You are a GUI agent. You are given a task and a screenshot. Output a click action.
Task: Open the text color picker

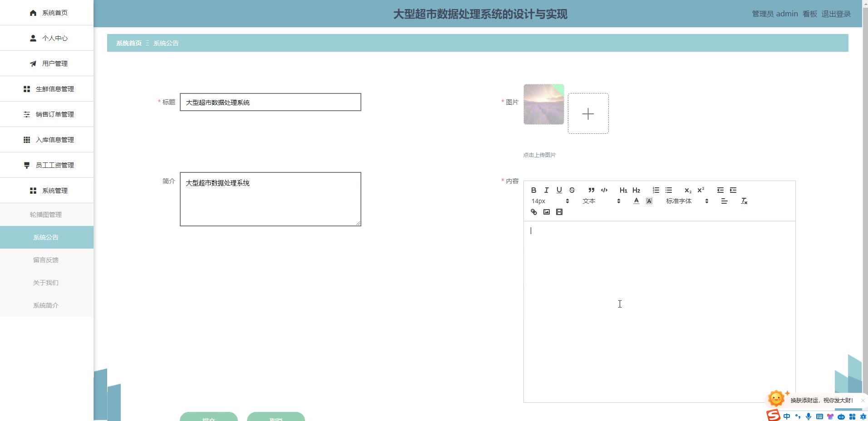pyautogui.click(x=636, y=201)
